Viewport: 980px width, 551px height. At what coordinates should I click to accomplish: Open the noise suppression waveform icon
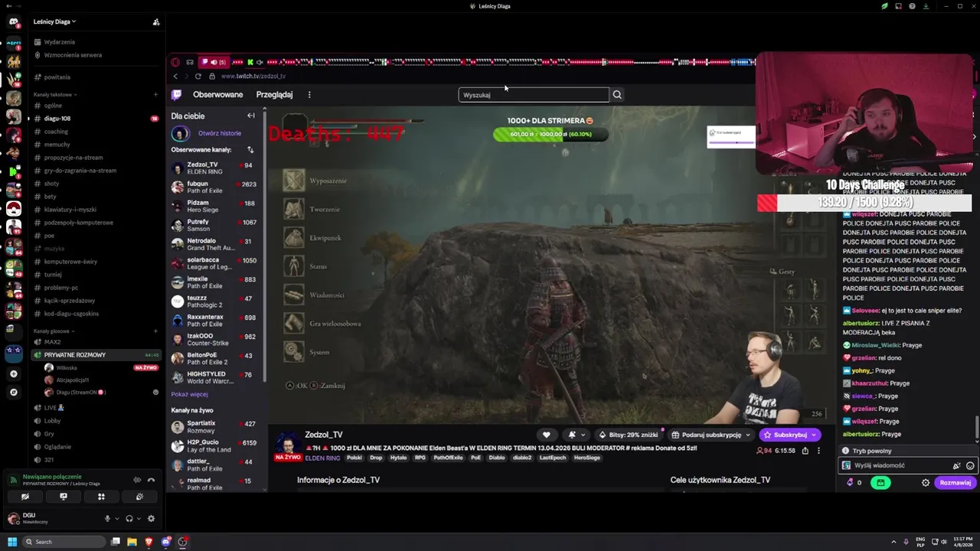(137, 480)
